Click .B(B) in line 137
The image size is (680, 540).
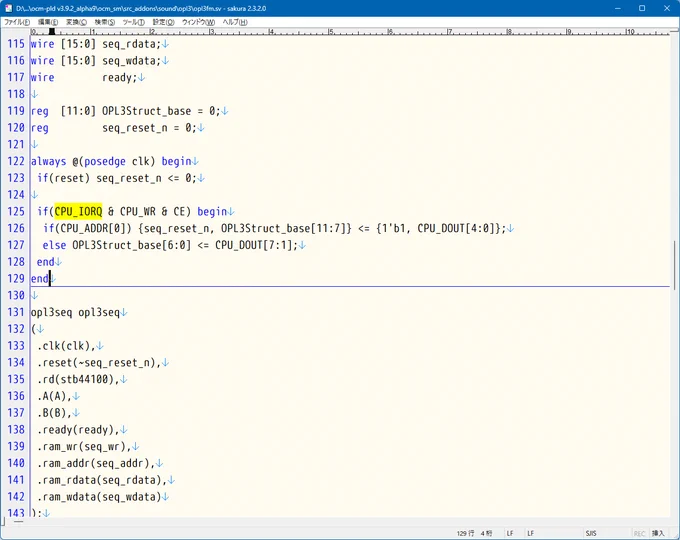(51, 413)
